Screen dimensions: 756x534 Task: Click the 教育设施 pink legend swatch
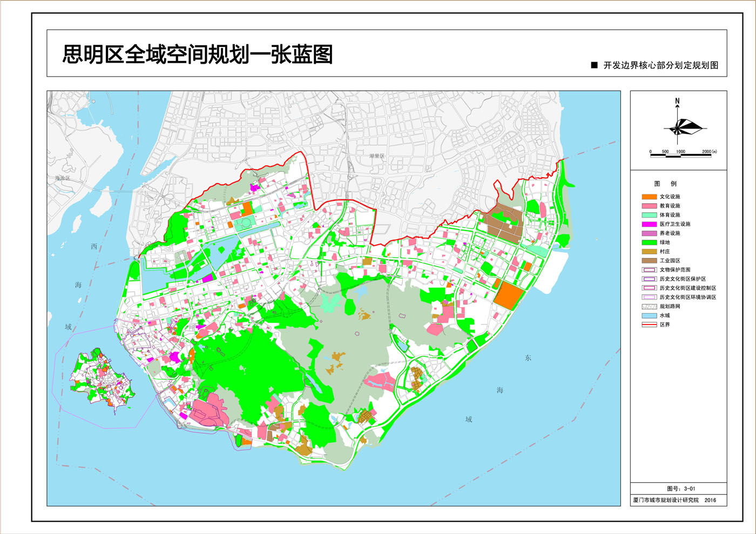[649, 206]
